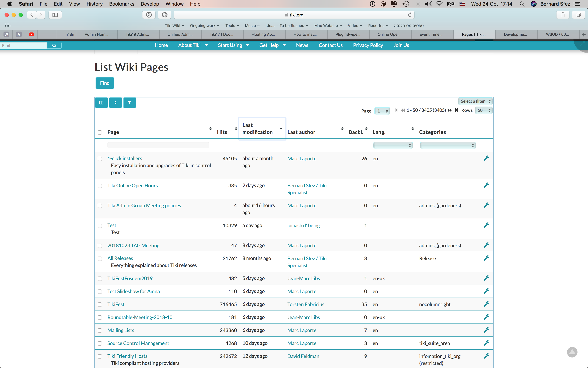588x368 pixels.
Task: Open the column chooser toolbar button
Action: (101, 103)
